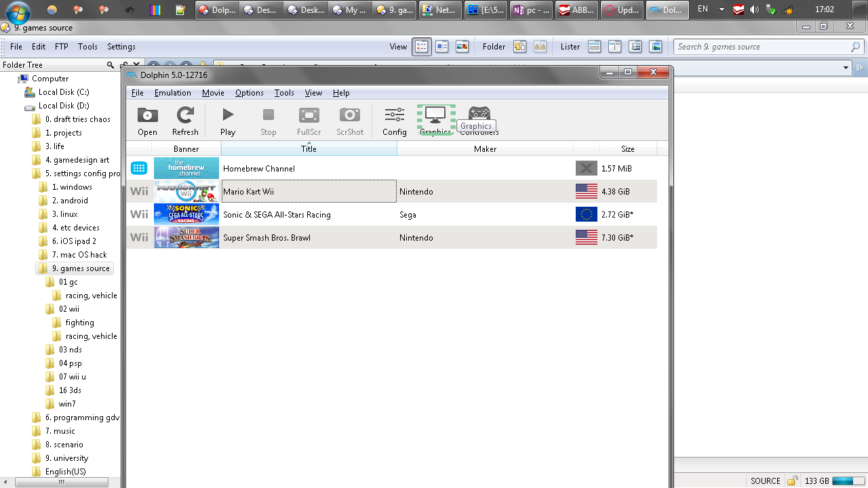868x488 pixels.
Task: Click the dual-pane Lister layout icon
Action: pos(615,47)
